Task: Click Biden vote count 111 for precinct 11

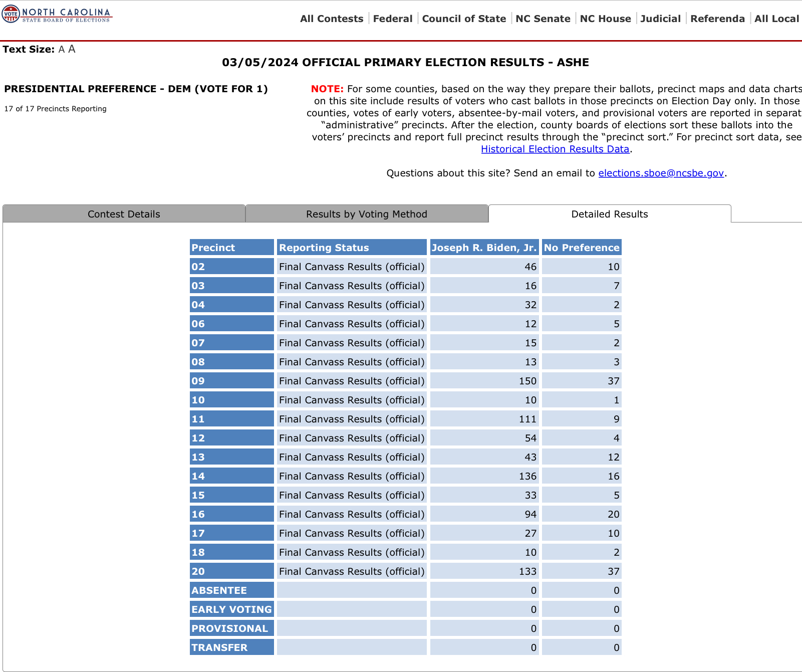Action: (484, 419)
